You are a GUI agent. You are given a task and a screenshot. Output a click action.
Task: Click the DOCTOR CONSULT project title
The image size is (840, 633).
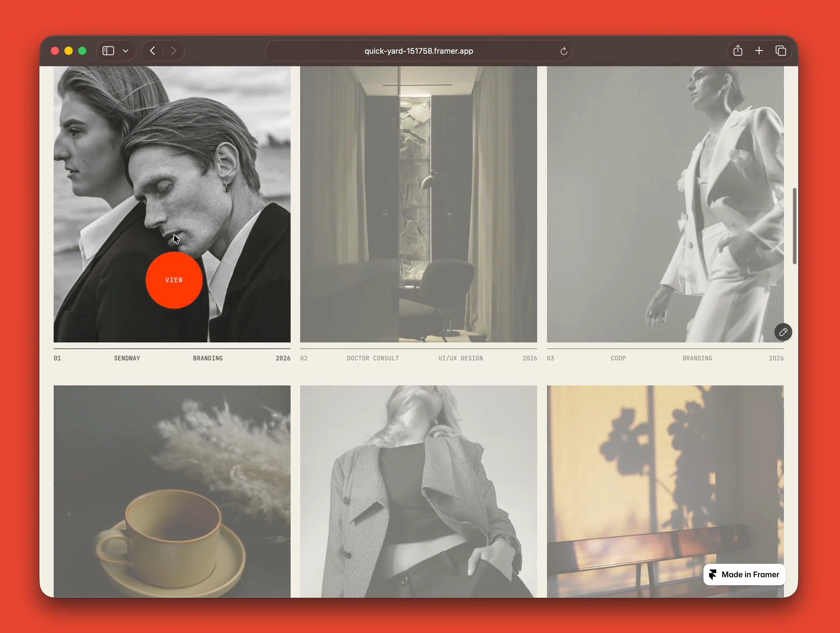[x=373, y=358]
